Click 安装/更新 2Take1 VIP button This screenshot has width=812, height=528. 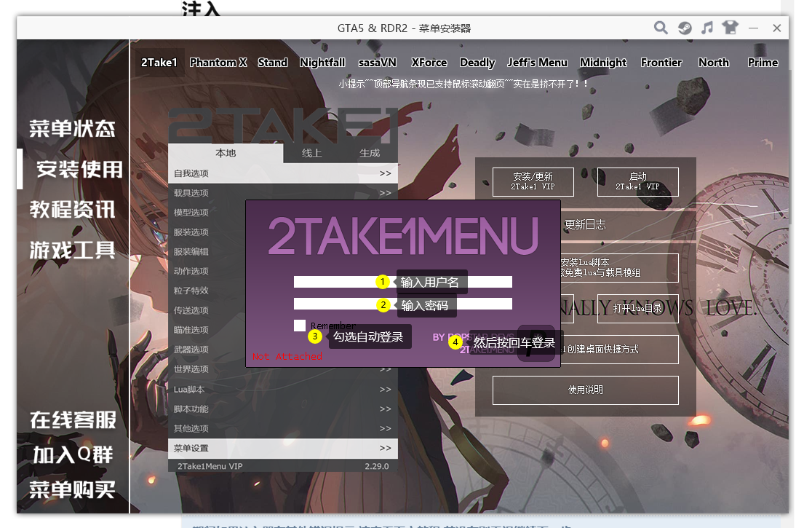(533, 181)
